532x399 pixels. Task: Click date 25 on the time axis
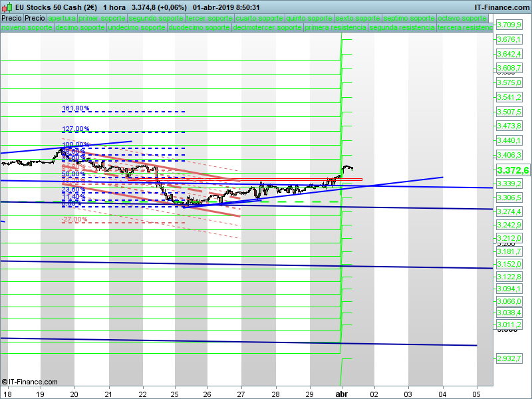pos(174,394)
